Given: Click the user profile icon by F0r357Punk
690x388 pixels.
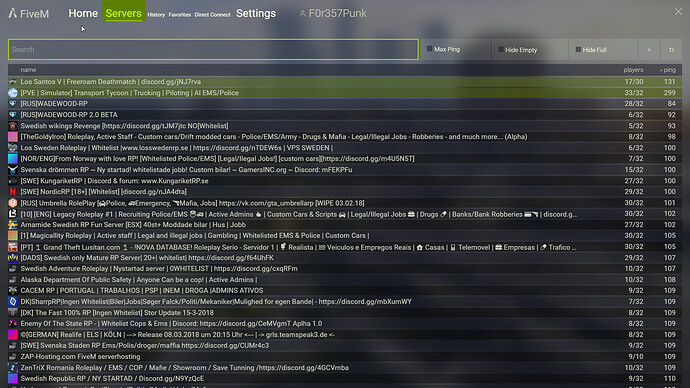Looking at the screenshot, I should point(302,14).
